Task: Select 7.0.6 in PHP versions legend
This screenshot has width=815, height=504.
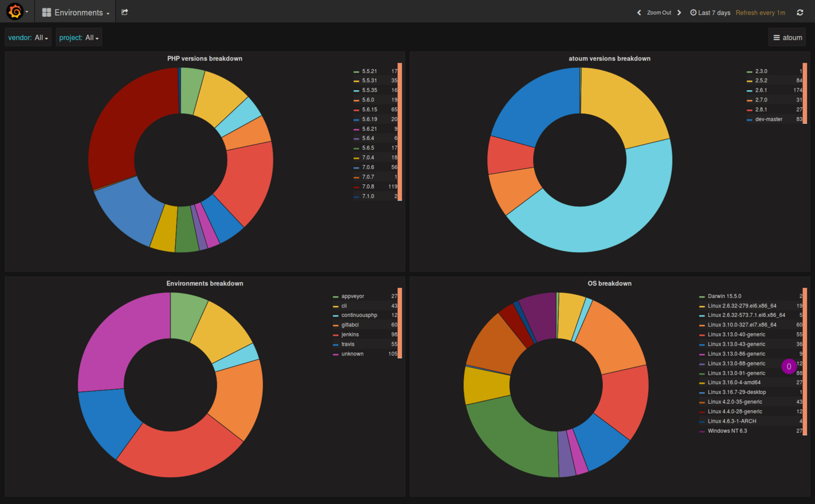Action: (368, 167)
